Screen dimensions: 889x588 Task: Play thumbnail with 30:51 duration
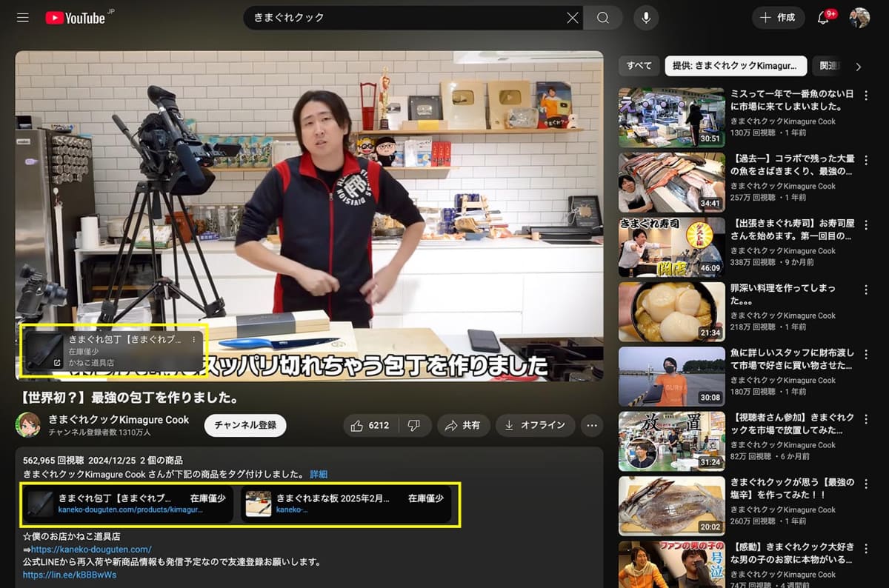(672, 118)
